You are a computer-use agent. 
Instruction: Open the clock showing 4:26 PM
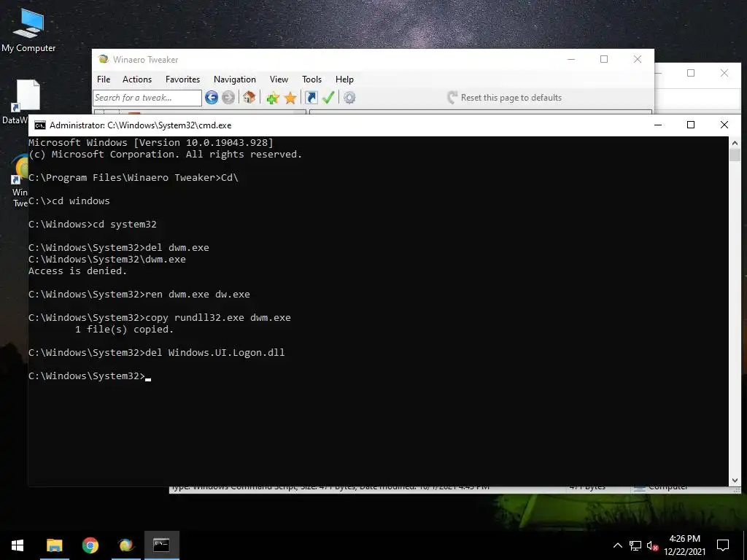pos(684,545)
